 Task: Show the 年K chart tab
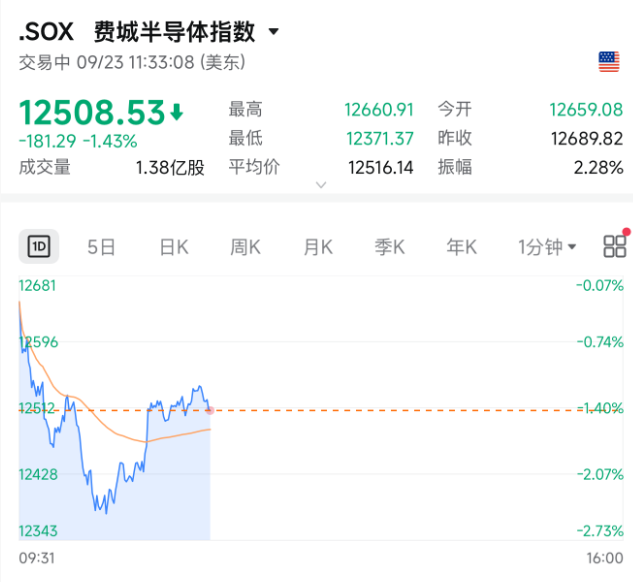pos(461,247)
